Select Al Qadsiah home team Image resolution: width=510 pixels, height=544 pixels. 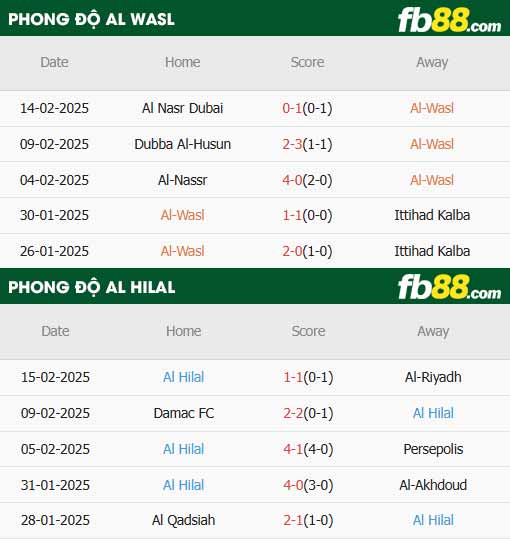click(184, 520)
